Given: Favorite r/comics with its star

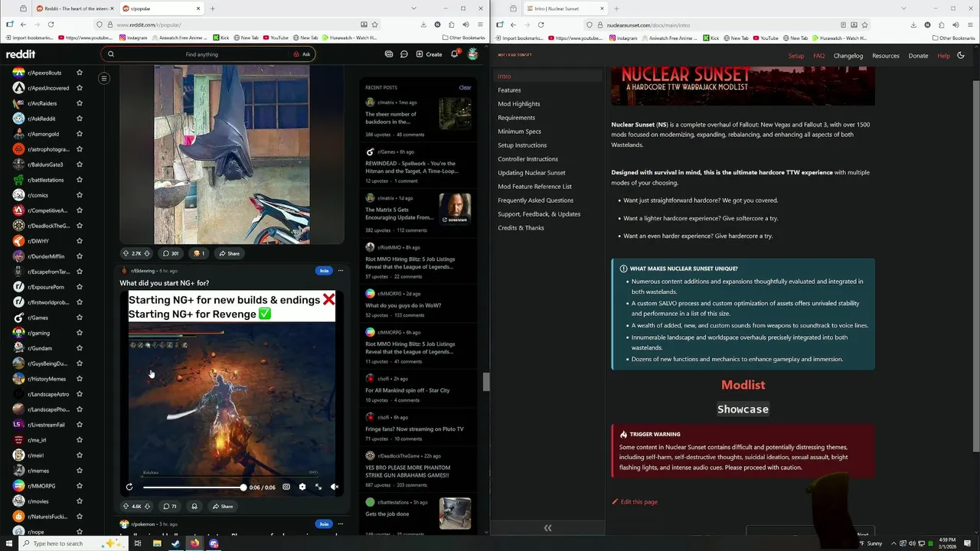Looking at the screenshot, I should [x=79, y=195].
